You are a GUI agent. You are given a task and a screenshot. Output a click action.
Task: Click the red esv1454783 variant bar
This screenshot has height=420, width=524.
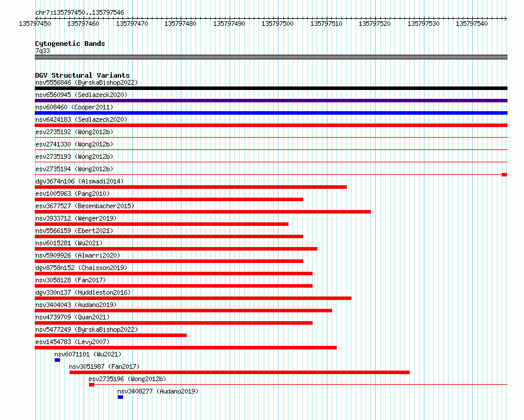[x=186, y=348]
